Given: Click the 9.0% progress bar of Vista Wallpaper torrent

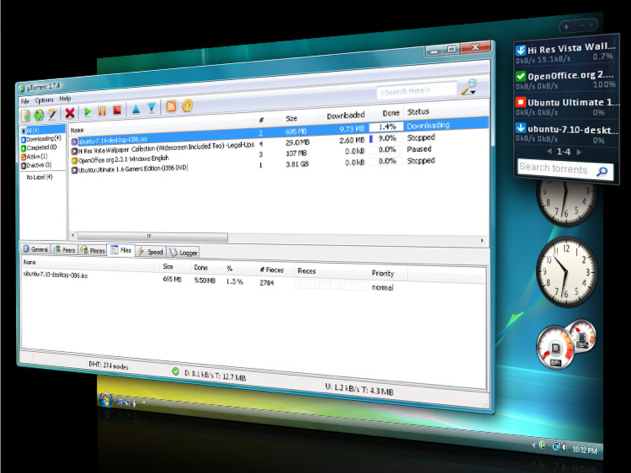Looking at the screenshot, I should click(x=386, y=138).
